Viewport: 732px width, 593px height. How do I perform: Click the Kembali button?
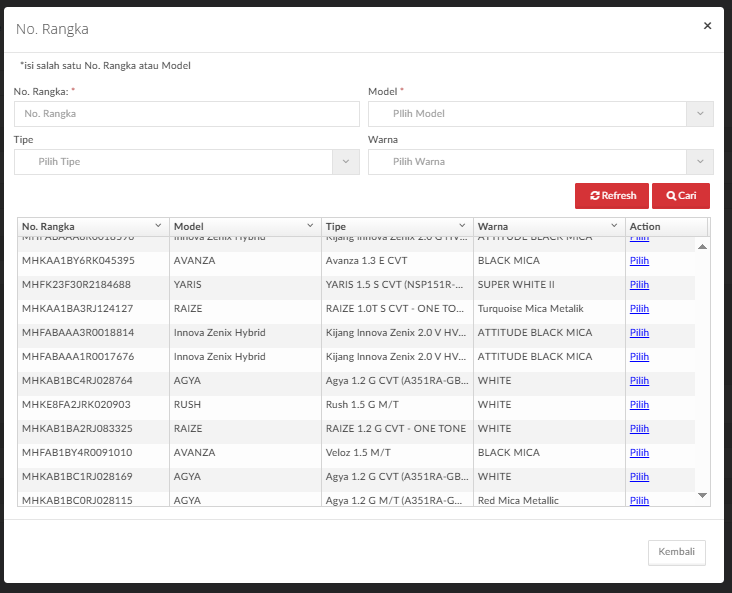(x=677, y=553)
